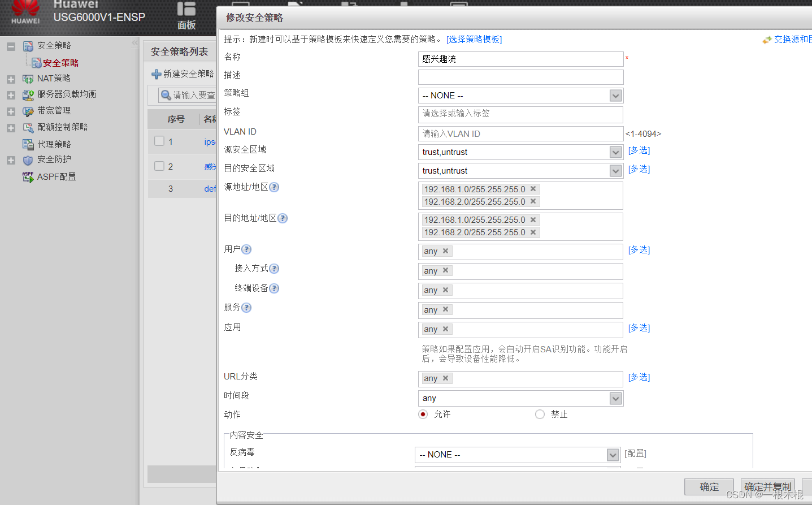Remove the any tag in 用户 field
Viewport: 812px width, 505px height.
click(x=445, y=251)
